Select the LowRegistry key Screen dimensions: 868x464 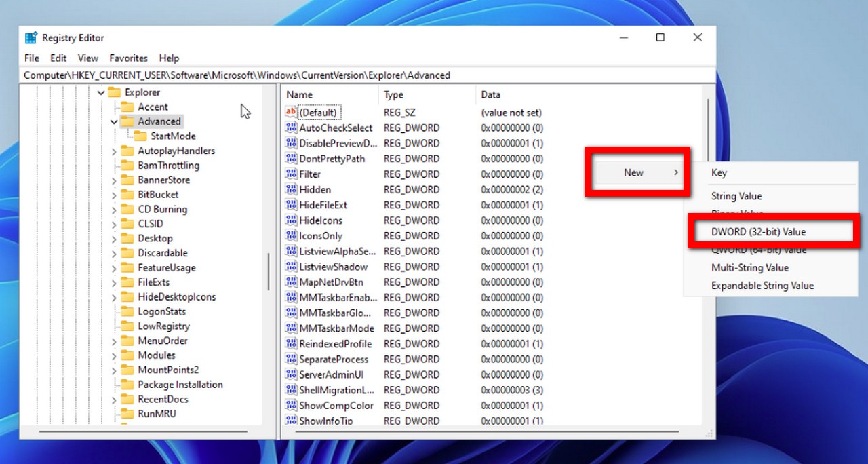(x=163, y=326)
